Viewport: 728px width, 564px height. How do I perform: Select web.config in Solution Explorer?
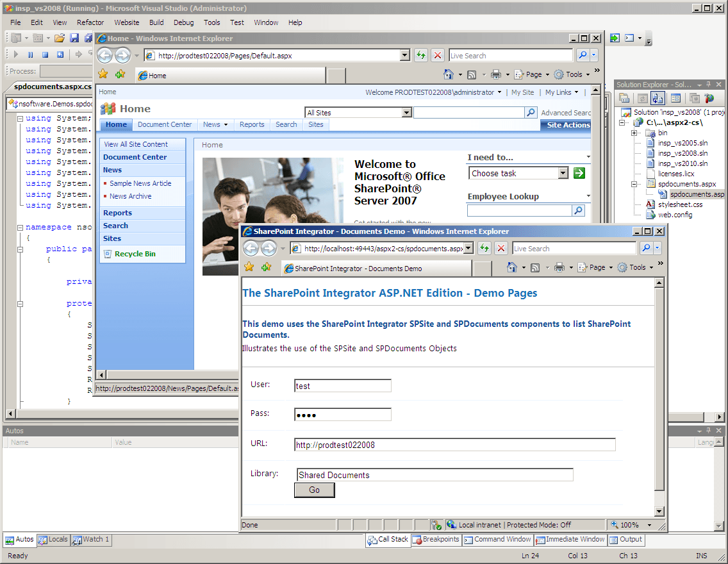(x=675, y=215)
